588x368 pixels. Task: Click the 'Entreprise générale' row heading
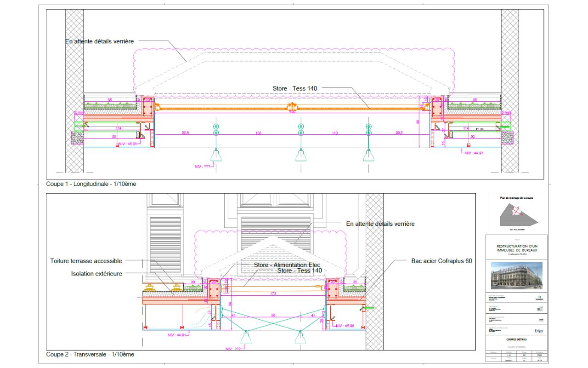[496, 316]
